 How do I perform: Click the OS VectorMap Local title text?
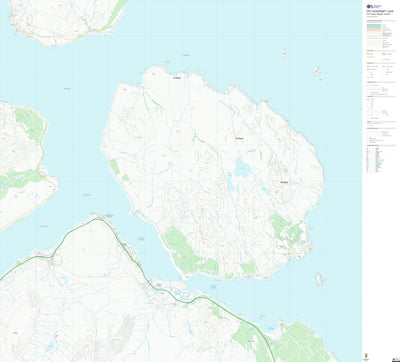[380, 11]
